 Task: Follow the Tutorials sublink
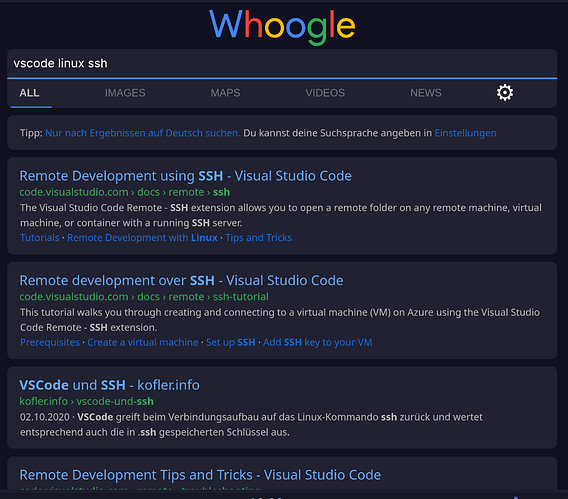click(x=39, y=238)
